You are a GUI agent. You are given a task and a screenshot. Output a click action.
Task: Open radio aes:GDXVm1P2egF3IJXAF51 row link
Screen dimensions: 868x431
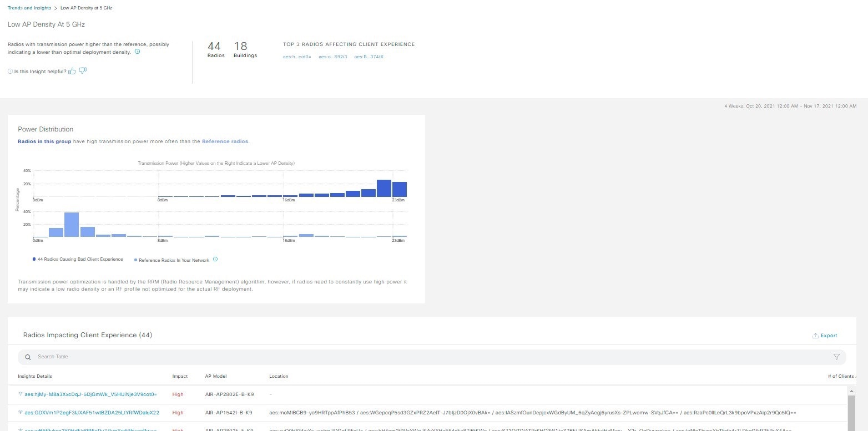92,413
